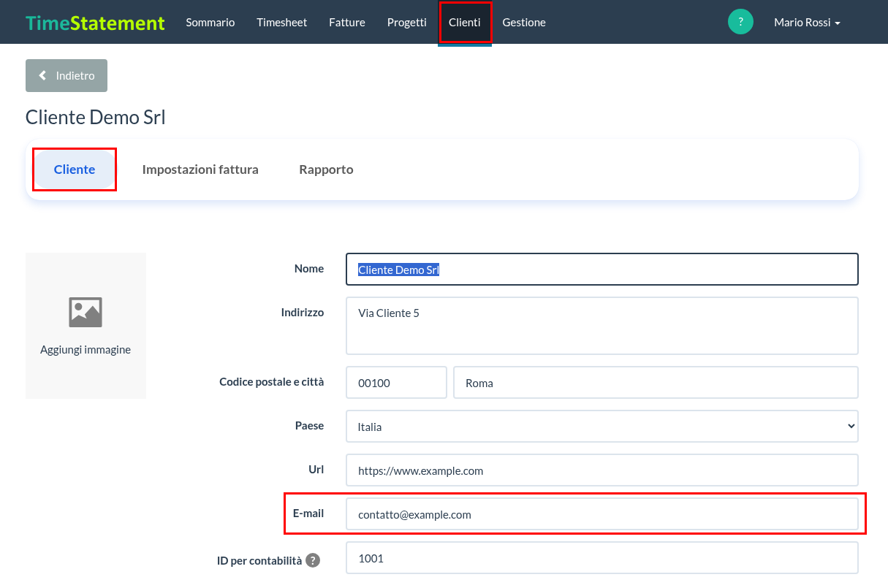
Task: Click the green help question mark icon
Action: coord(740,22)
